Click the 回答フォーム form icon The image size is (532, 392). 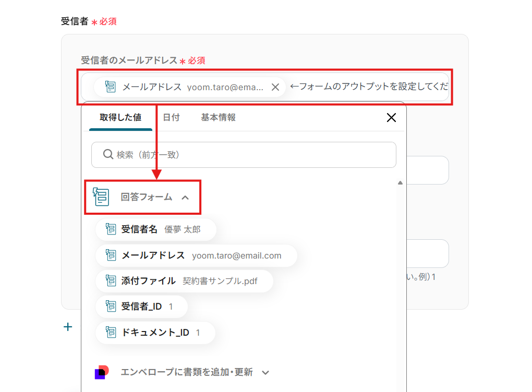click(x=101, y=197)
